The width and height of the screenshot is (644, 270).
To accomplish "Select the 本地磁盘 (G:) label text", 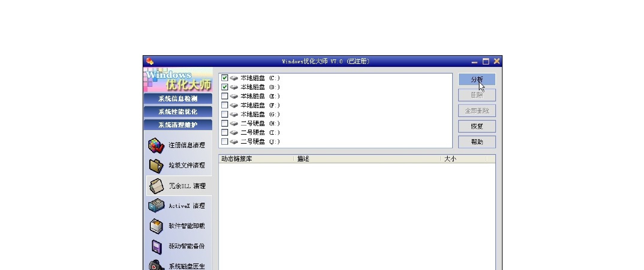I will coord(260,114).
